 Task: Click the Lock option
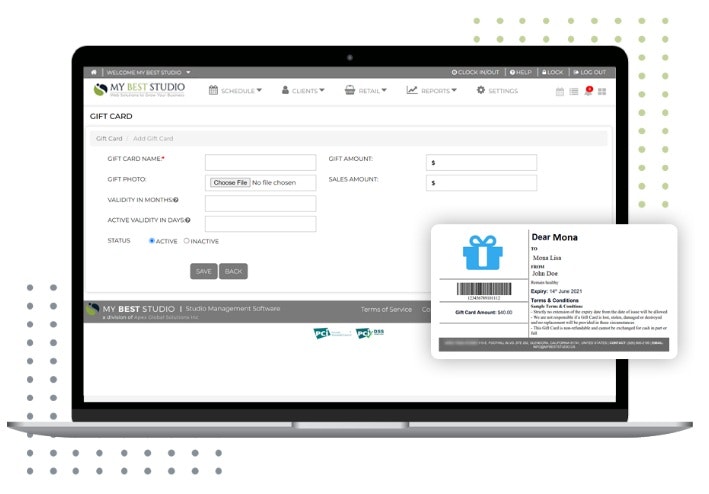pos(553,72)
